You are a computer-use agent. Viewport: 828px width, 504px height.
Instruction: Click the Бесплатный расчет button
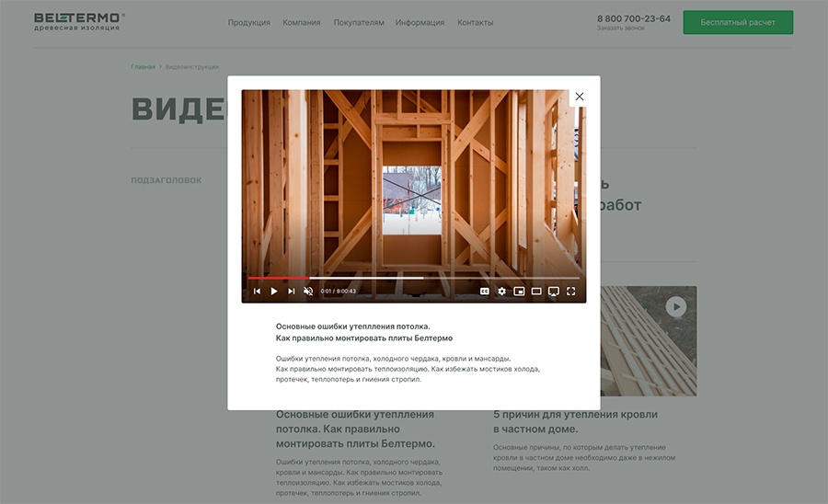point(738,22)
